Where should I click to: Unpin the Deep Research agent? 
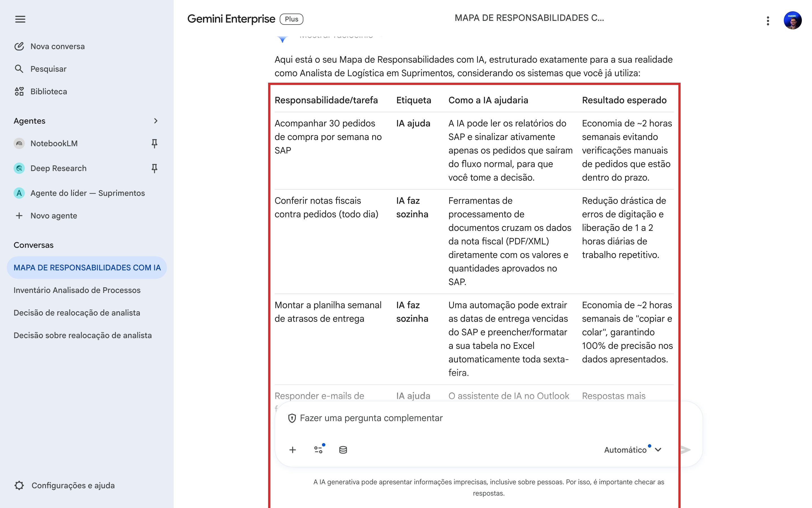coord(154,168)
